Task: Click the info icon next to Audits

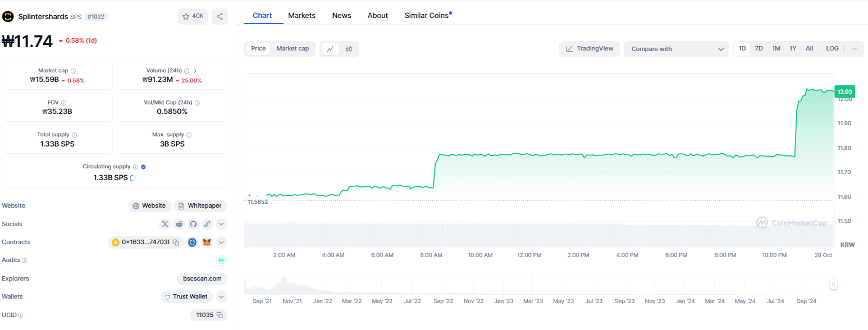Action: [x=24, y=260]
